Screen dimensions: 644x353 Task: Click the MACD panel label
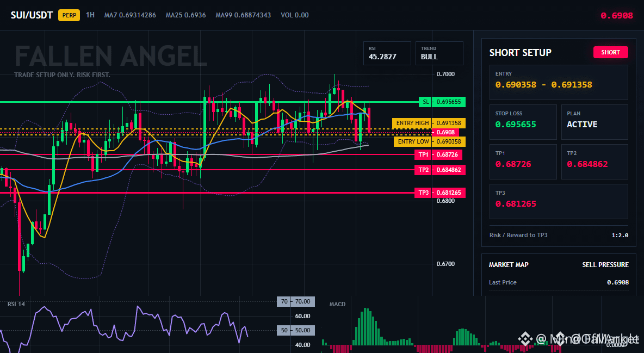[337, 304]
